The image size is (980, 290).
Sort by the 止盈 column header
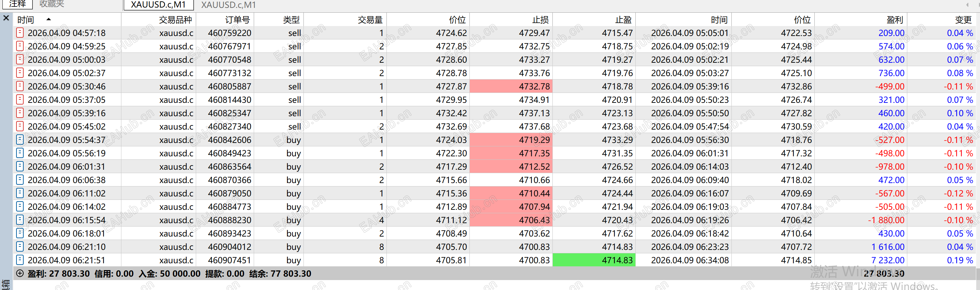pos(594,20)
